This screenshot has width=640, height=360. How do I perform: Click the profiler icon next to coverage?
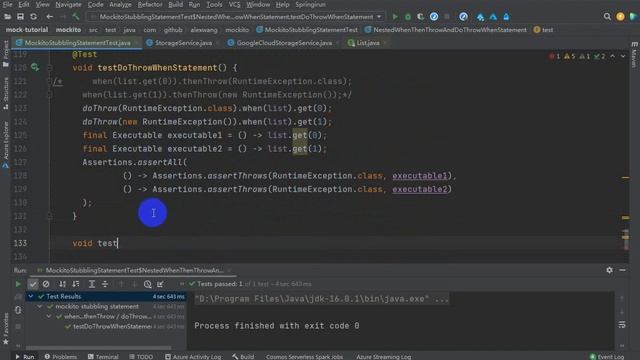click(x=434, y=17)
